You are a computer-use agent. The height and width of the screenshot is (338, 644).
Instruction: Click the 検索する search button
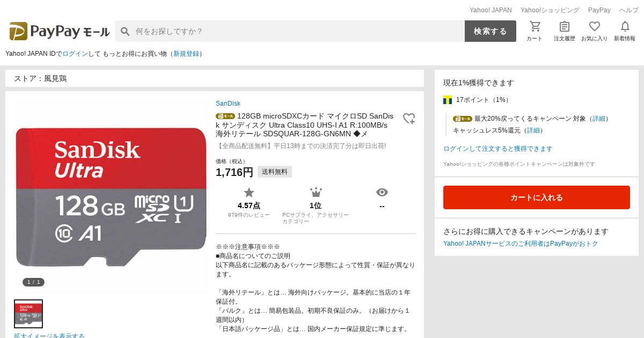click(491, 31)
